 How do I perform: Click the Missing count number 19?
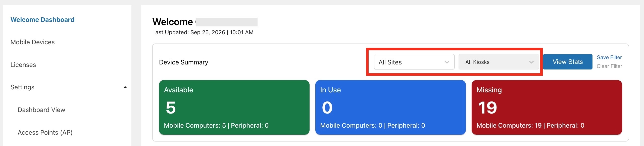487,108
